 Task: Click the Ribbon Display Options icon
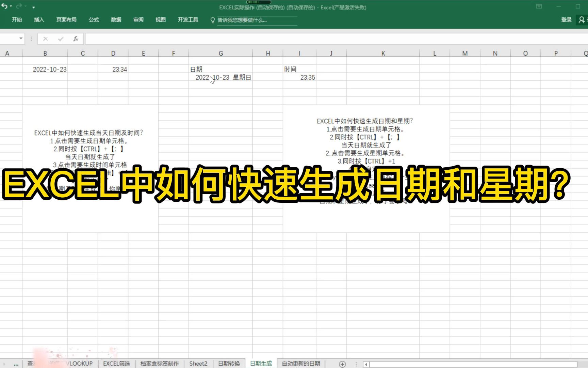[539, 6]
